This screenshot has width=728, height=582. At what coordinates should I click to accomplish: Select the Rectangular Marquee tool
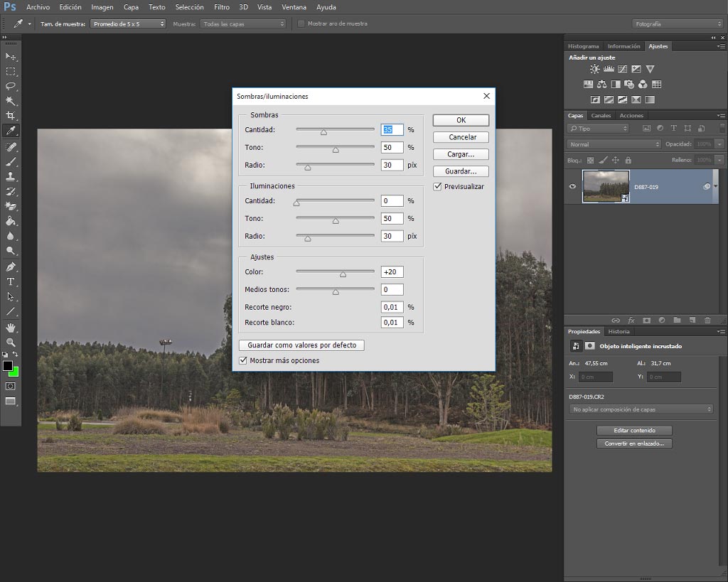click(11, 72)
